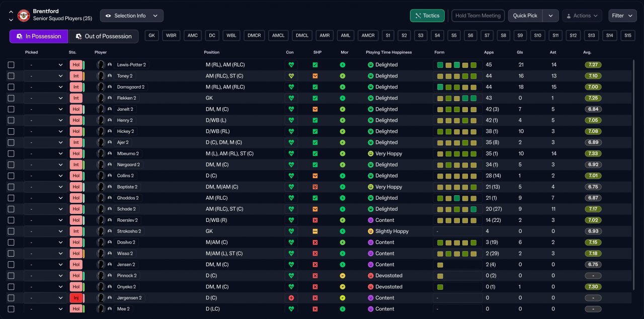Tick the checkbox for Lewis-Potter's row
This screenshot has width=644, height=319.
pos(11,65)
